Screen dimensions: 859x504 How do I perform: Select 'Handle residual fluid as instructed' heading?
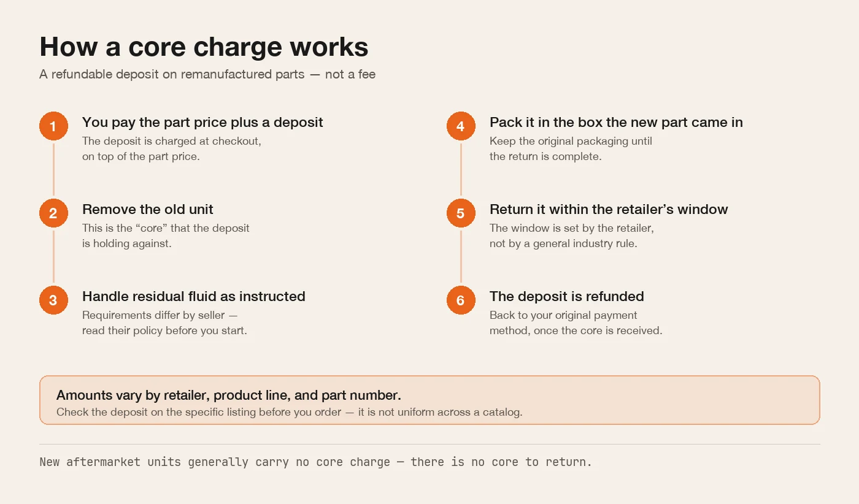click(x=194, y=296)
